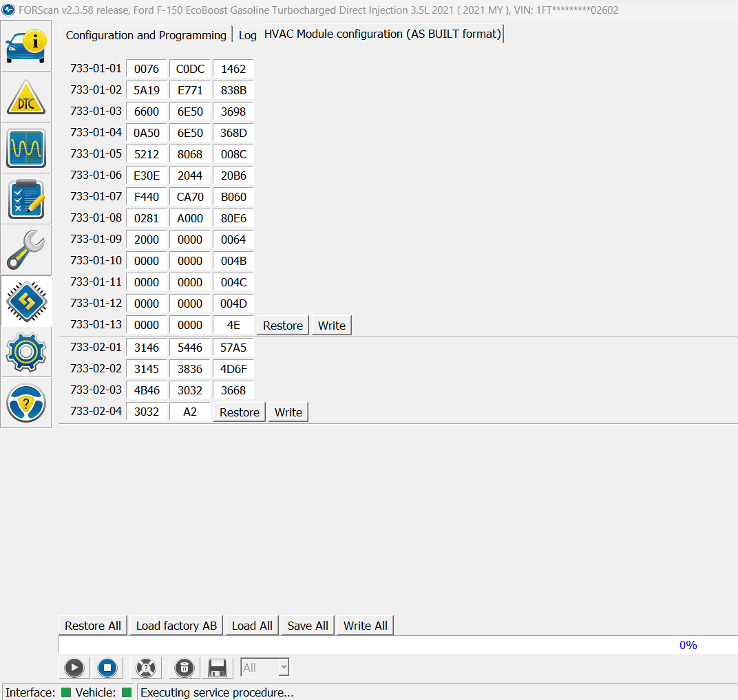Open the All filter dropdown
This screenshot has height=700, width=738.
265,667
